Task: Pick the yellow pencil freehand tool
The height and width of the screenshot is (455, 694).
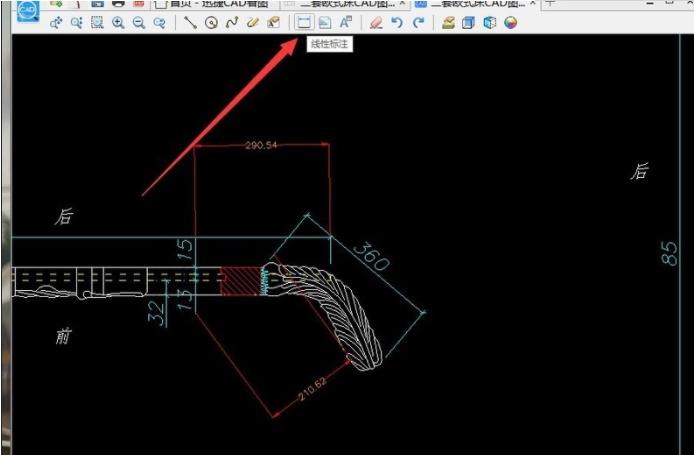Action: coord(253,23)
